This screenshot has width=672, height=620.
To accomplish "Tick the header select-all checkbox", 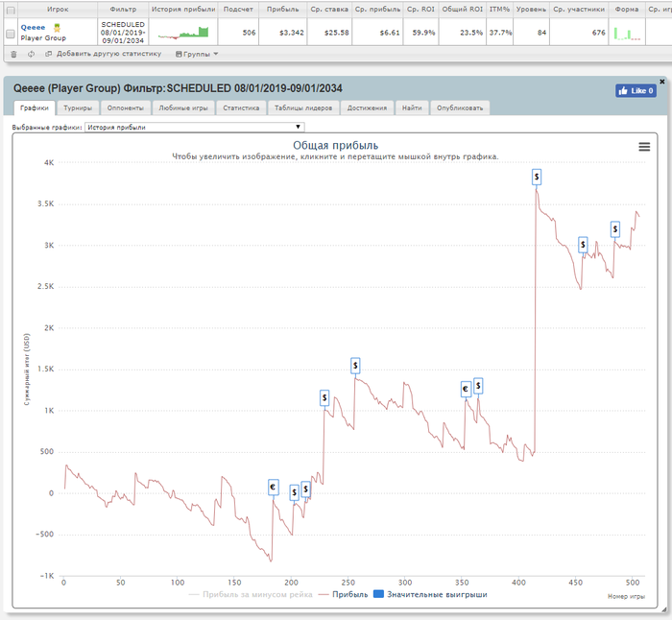I will point(11,10).
